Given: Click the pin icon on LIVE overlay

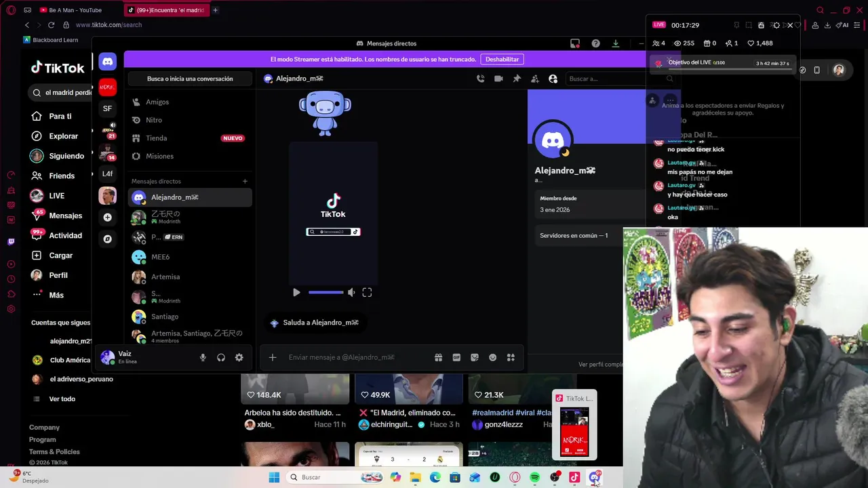Looking at the screenshot, I should [x=736, y=25].
